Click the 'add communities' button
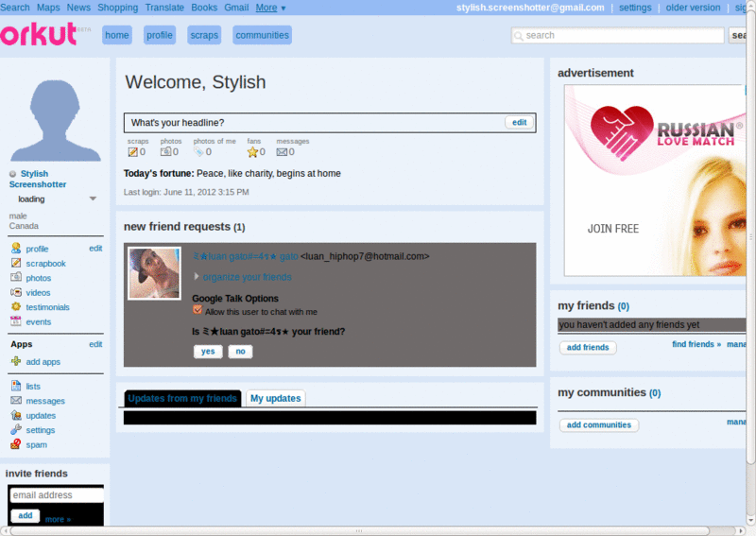 599,425
